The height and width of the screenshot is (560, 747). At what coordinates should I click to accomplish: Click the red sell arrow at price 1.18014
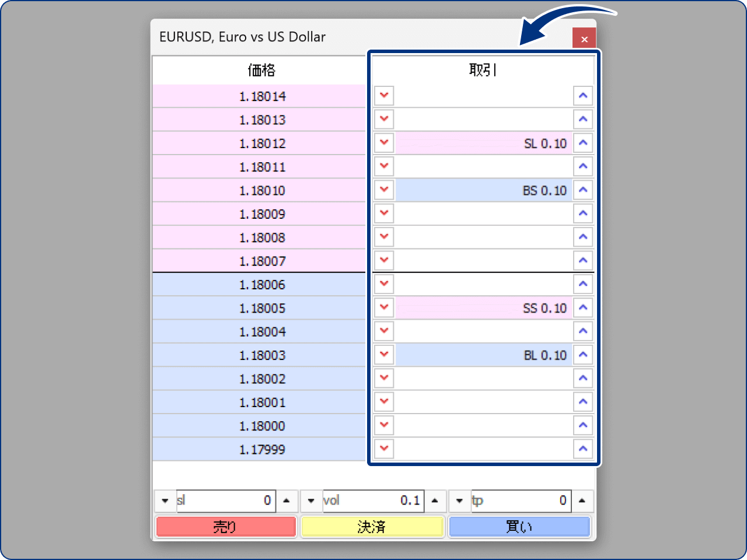pos(384,96)
